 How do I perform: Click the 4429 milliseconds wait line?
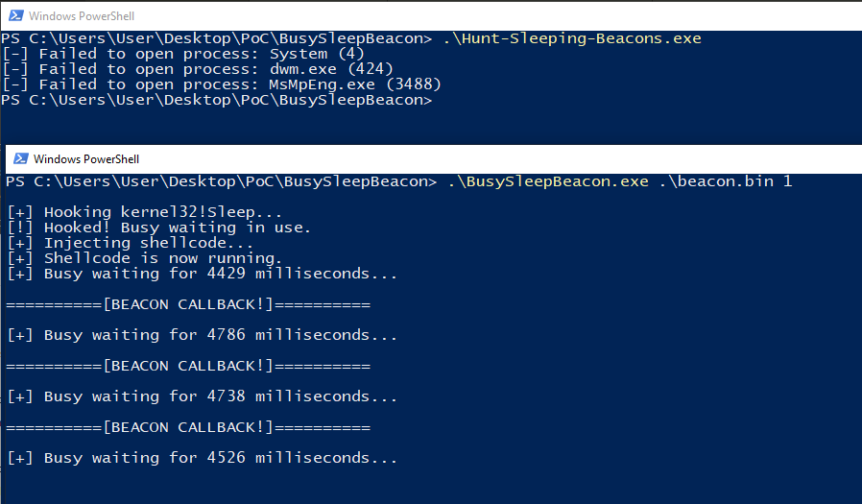(x=203, y=274)
